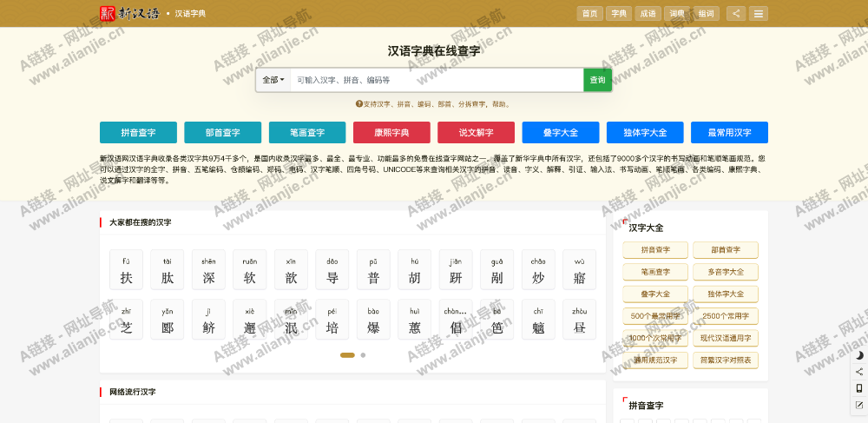The height and width of the screenshot is (423, 868).
Task: Click the 汉语字典 header link
Action: [190, 13]
